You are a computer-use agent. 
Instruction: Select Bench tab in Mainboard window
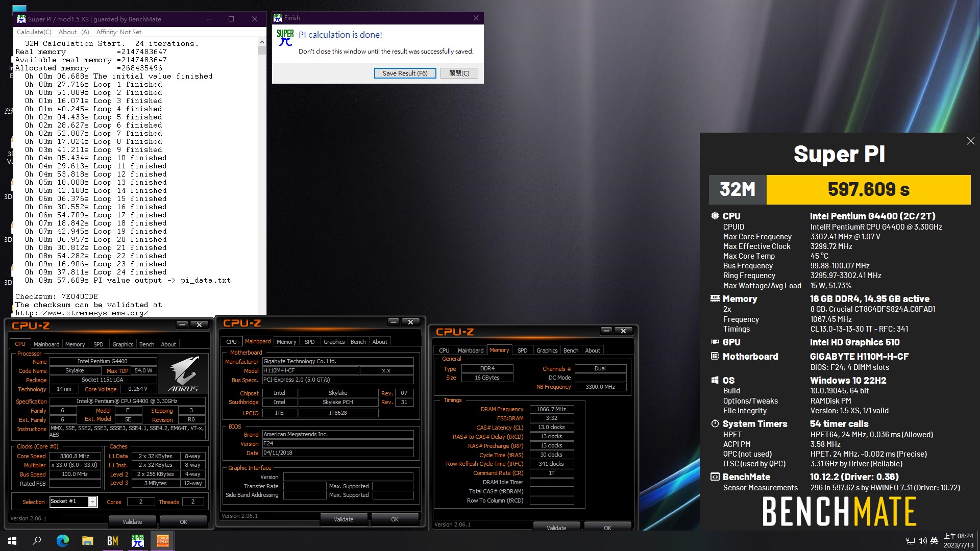pos(358,342)
